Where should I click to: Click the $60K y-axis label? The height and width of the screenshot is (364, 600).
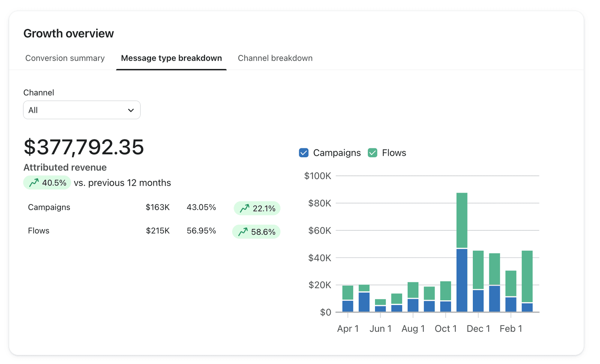pyautogui.click(x=319, y=231)
